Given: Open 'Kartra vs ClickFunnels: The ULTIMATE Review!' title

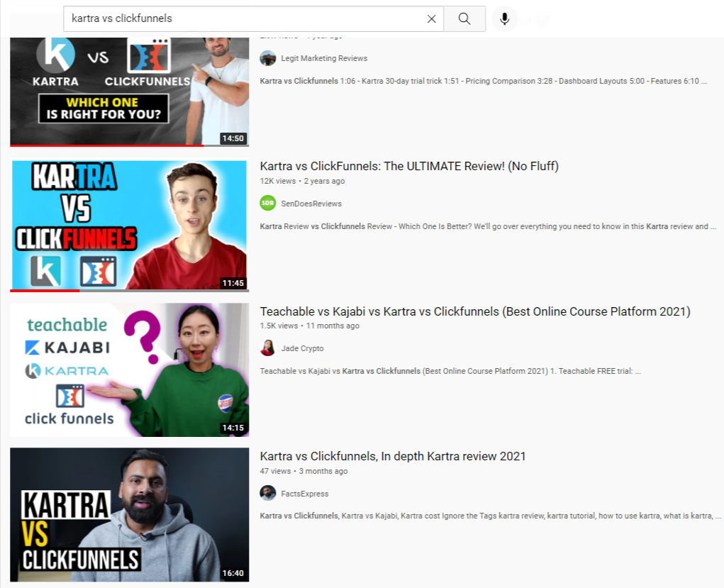Looking at the screenshot, I should [x=409, y=166].
